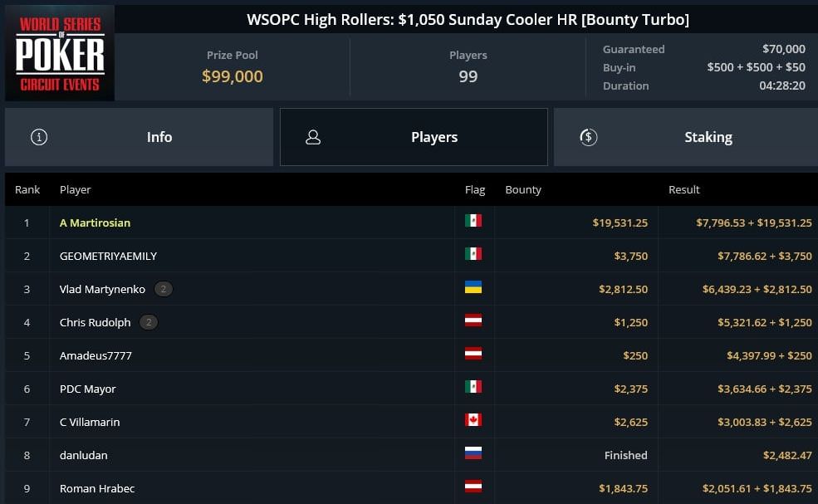818x504 pixels.
Task: Click the World Series of Poker logo
Action: click(60, 52)
